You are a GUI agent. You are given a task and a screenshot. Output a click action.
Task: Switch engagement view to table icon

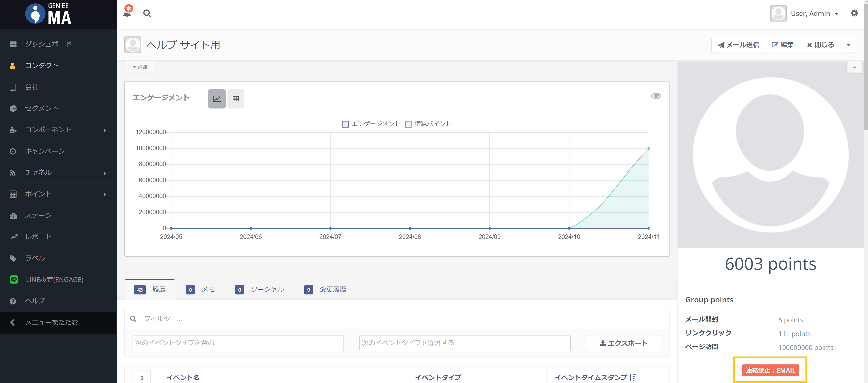[x=236, y=99]
